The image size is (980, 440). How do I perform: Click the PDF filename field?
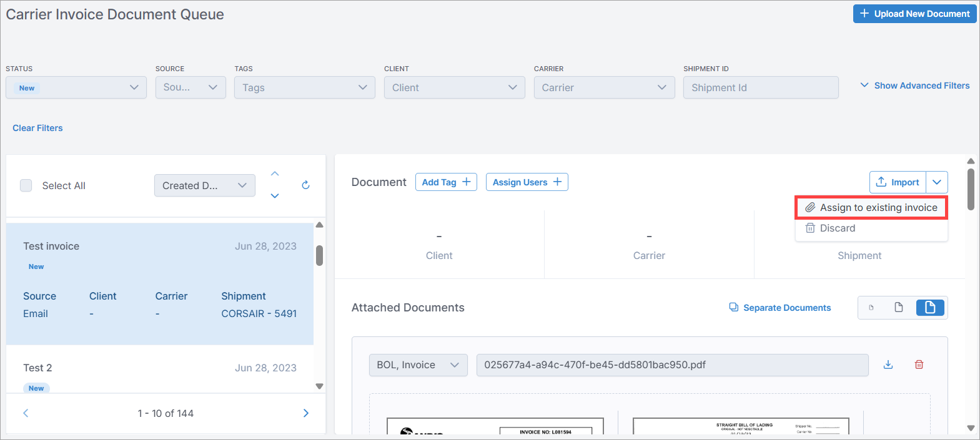tap(672, 365)
